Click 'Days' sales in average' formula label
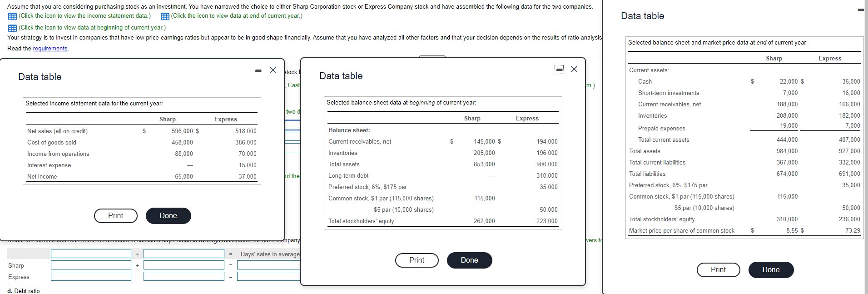 click(x=270, y=254)
